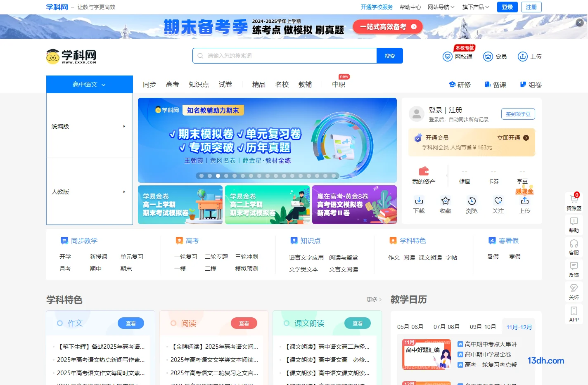588x385 pixels.
Task: Open 旗下产品 dropdown in top bar
Action: [x=476, y=7]
